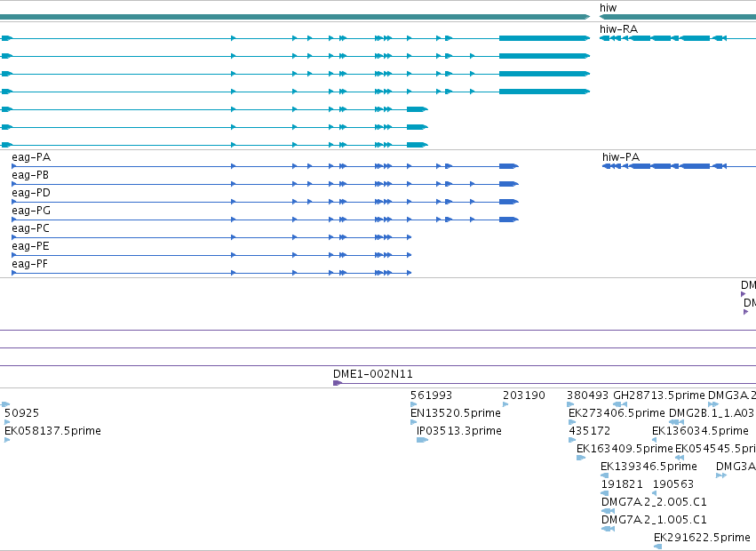Screen dimensions: 756x551
Task: Click the IP03513.3prime label
Action: (459, 431)
